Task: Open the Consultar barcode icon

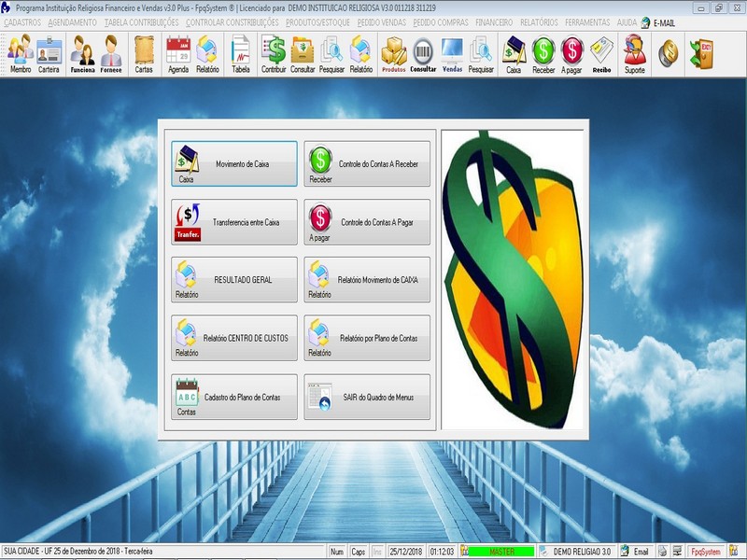Action: pyautogui.click(x=423, y=54)
